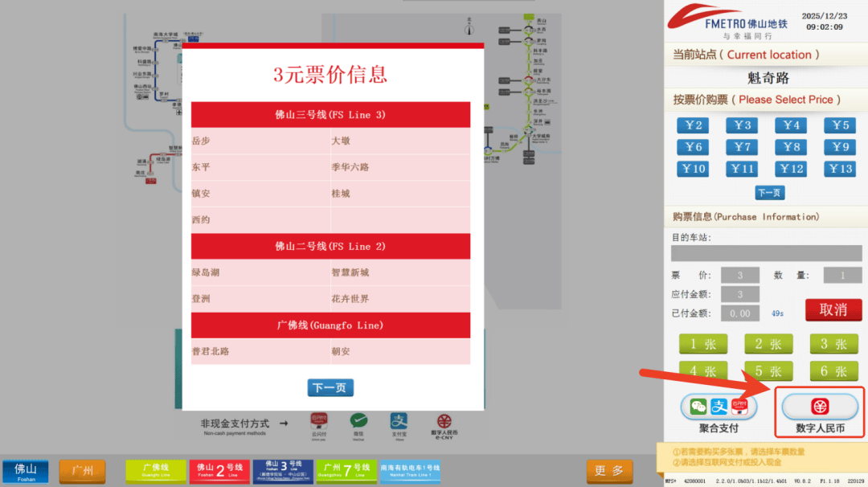Pick the ¥6 price option
This screenshot has width=868, height=487.
693,147
